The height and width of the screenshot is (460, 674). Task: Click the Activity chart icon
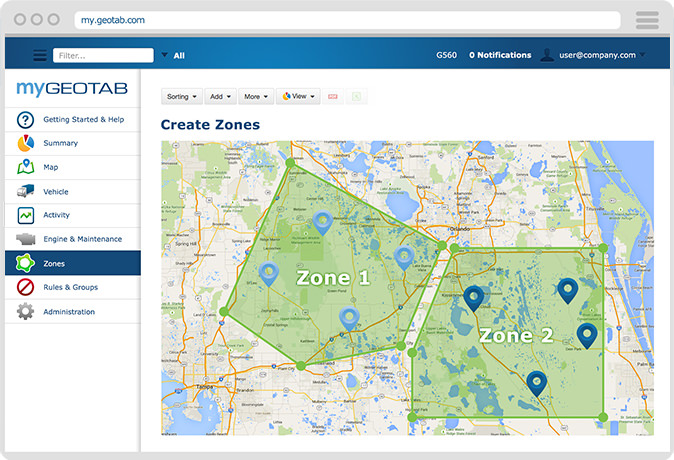(x=26, y=215)
